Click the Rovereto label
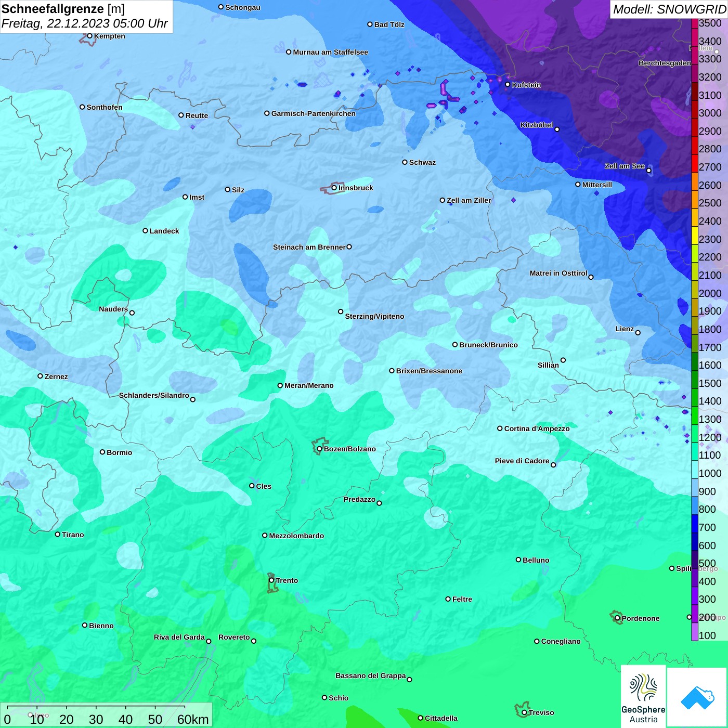The image size is (728, 728). tap(234, 637)
